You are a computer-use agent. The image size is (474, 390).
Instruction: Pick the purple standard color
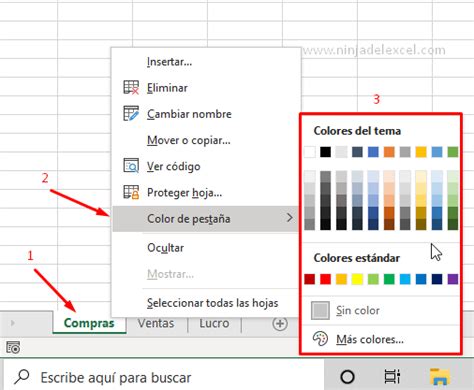[453, 279]
